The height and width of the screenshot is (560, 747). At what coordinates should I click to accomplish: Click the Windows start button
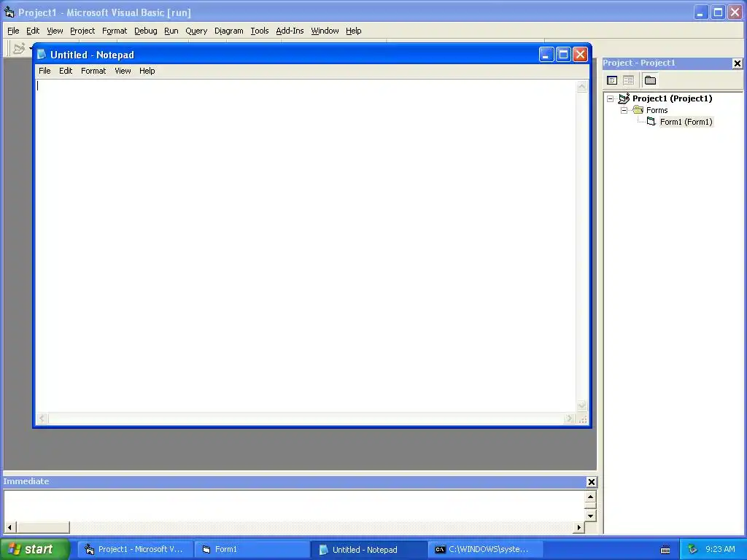click(34, 549)
